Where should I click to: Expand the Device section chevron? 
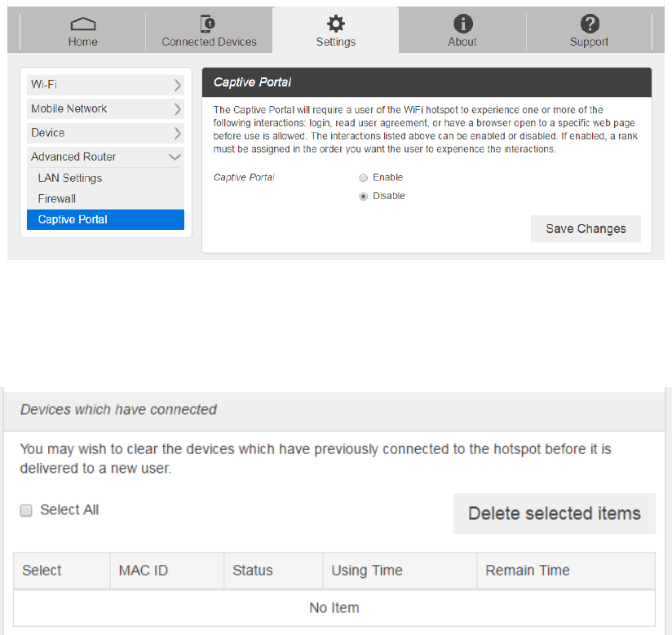click(177, 133)
